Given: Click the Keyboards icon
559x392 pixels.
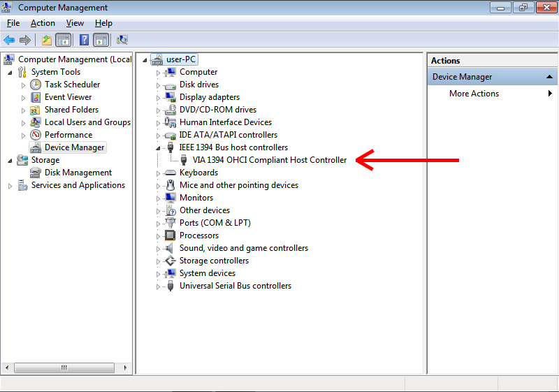Looking at the screenshot, I should coord(170,173).
